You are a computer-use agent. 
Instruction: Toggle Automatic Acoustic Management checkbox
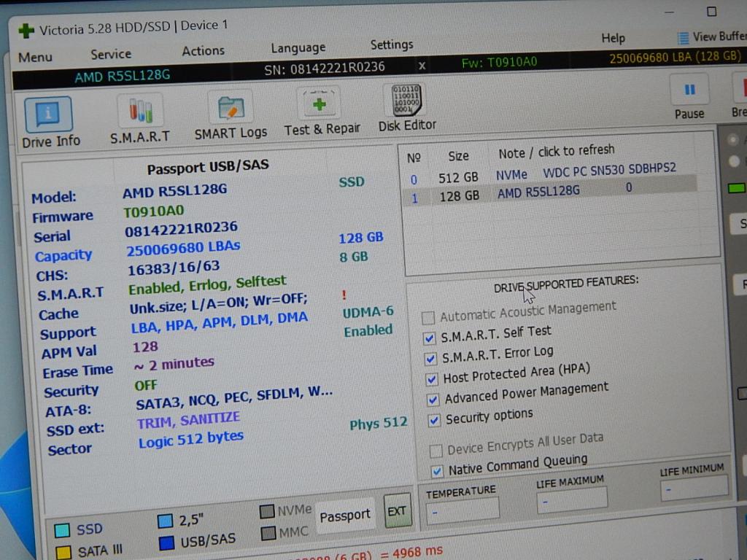427,317
